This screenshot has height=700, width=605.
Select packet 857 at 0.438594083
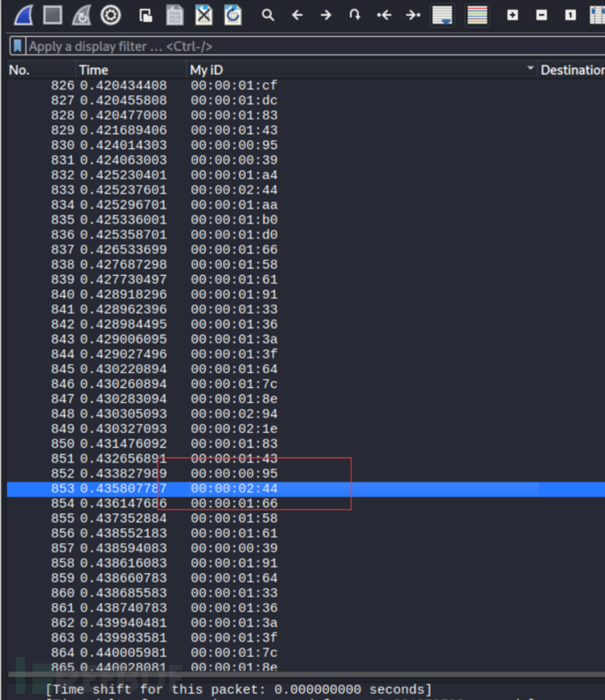click(x=306, y=548)
